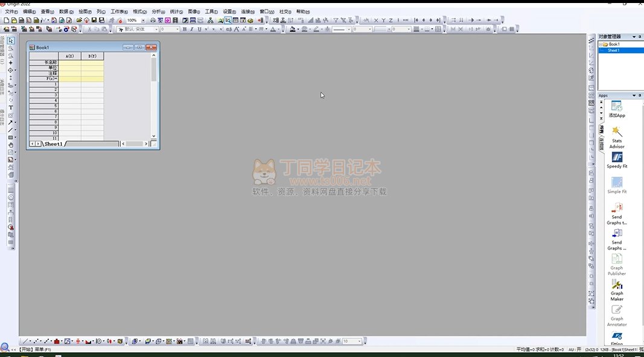The image size is (644, 357).
Task: Open the Send Graphs to Word app
Action: click(616, 239)
